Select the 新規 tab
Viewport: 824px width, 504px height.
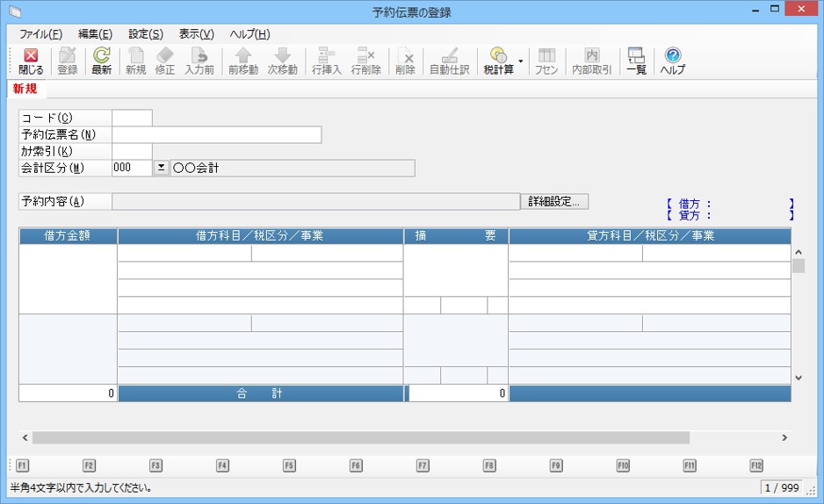[25, 89]
